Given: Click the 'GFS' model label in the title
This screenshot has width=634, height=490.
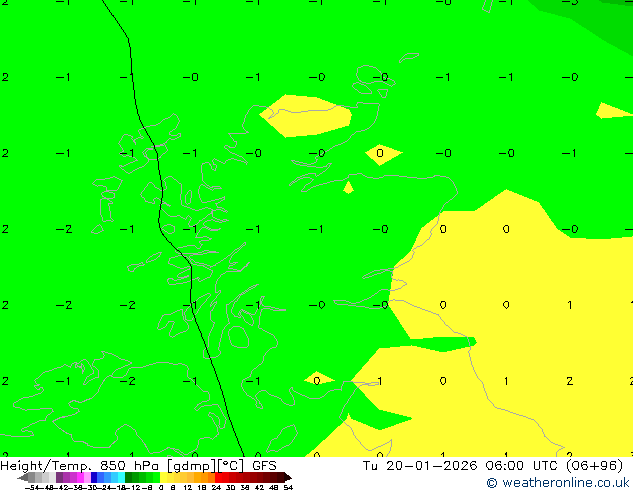Looking at the screenshot, I should (264, 466).
